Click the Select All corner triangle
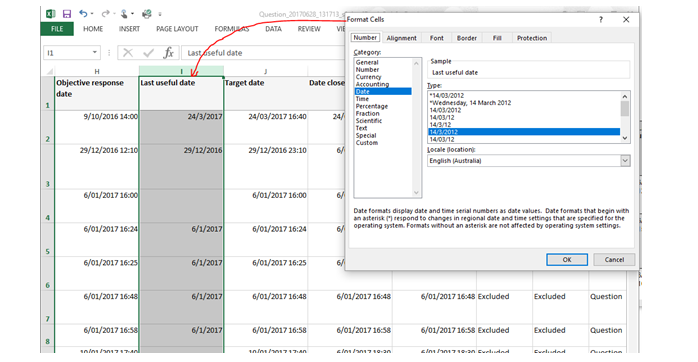Viewport: 698px width, 362px height. [x=49, y=71]
